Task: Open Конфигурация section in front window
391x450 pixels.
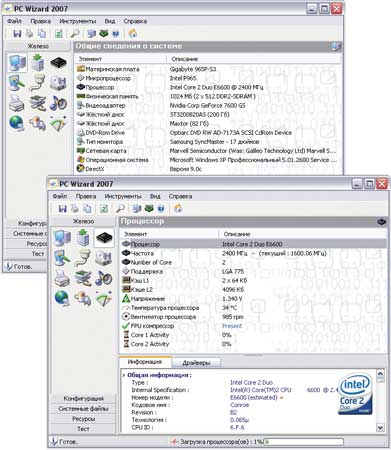Action: click(x=83, y=399)
